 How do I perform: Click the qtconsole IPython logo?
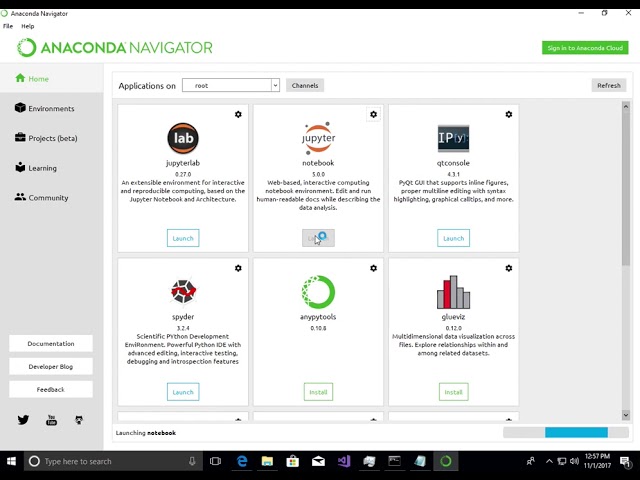pos(453,138)
